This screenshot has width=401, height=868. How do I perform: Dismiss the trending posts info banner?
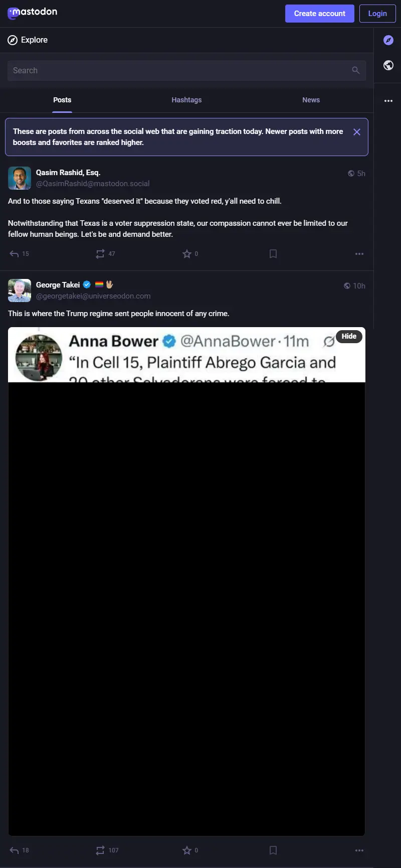357,132
